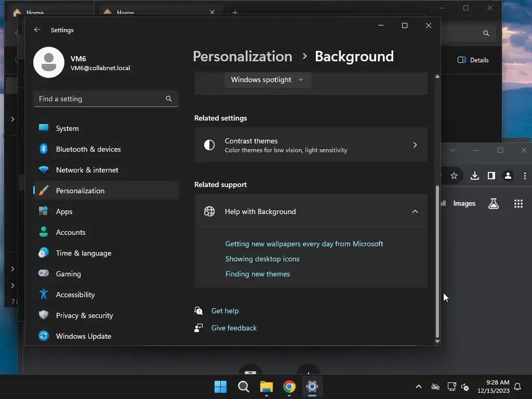Open the Windows Start menu
This screenshot has height=399, width=532.
coord(220,387)
